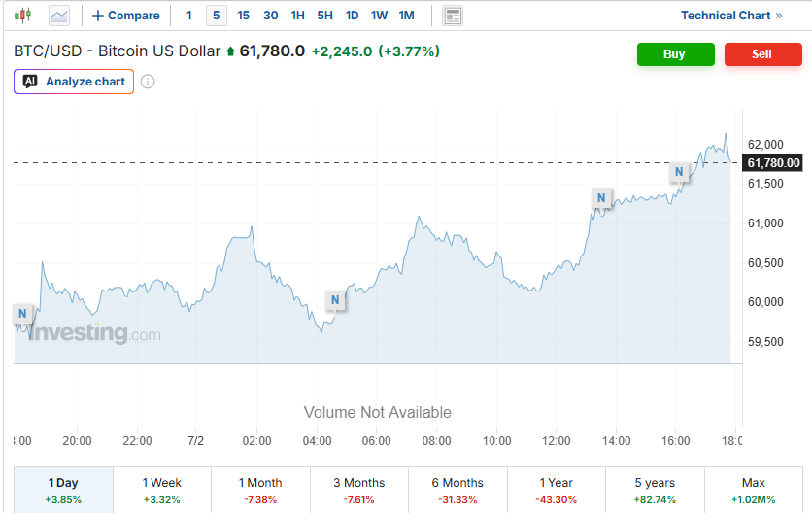Open the news marker near 04:00
Screen dimensions: 812x513
tap(335, 299)
